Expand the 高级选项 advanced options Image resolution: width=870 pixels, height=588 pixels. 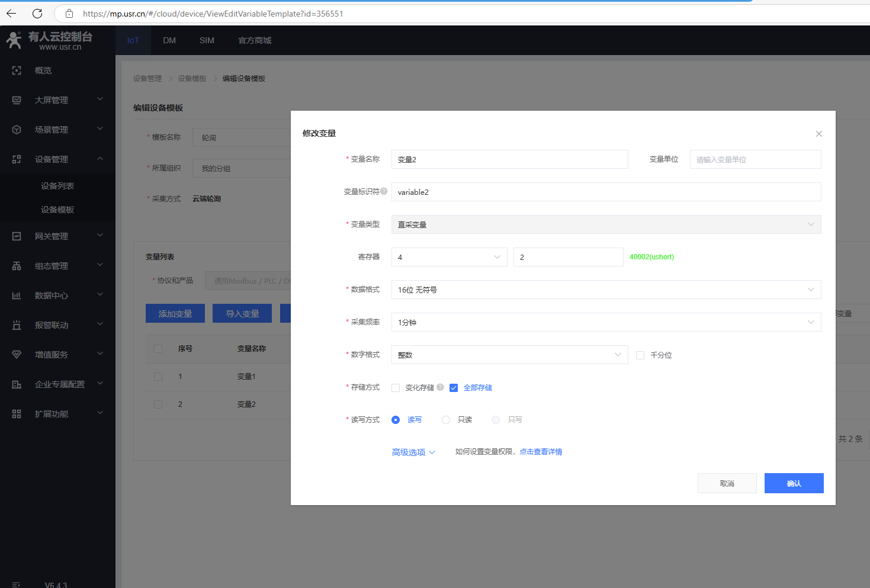pyautogui.click(x=413, y=452)
